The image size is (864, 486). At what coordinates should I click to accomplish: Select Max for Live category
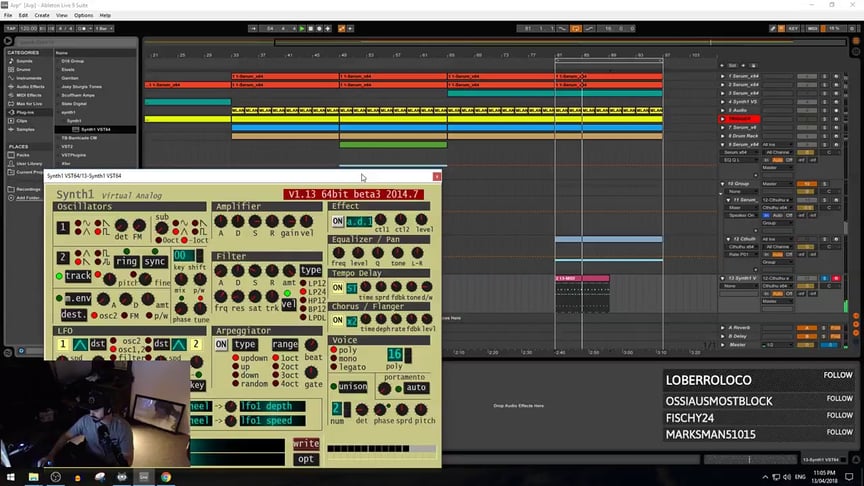pyautogui.click(x=29, y=104)
